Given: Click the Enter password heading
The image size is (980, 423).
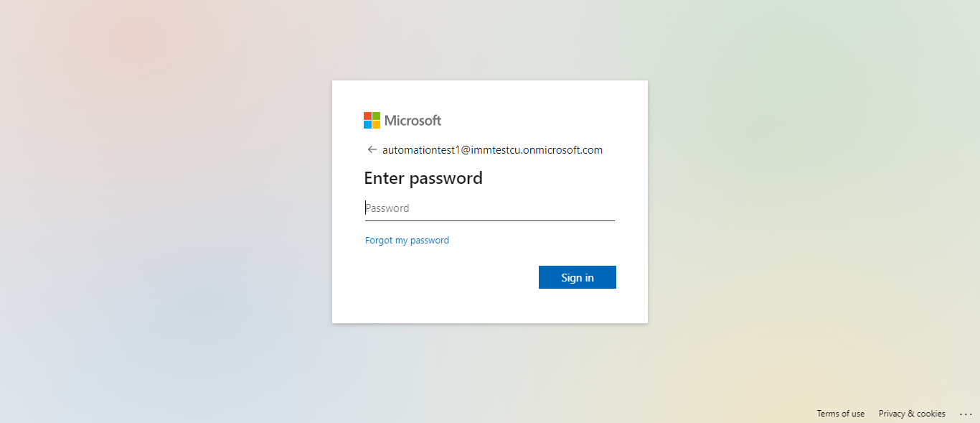Looking at the screenshot, I should [423, 178].
